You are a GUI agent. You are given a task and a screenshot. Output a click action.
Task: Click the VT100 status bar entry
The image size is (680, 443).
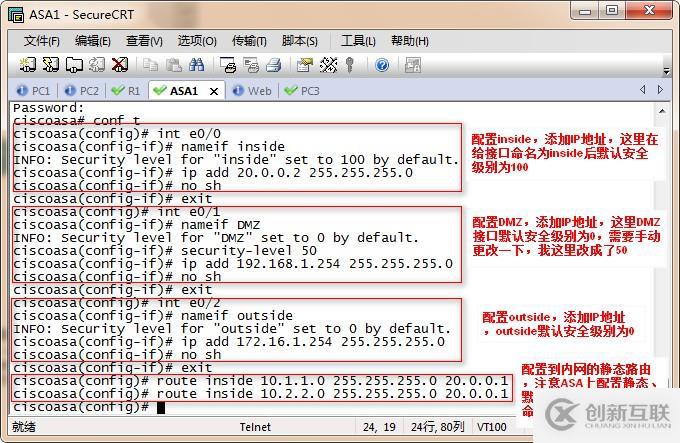pos(491,427)
